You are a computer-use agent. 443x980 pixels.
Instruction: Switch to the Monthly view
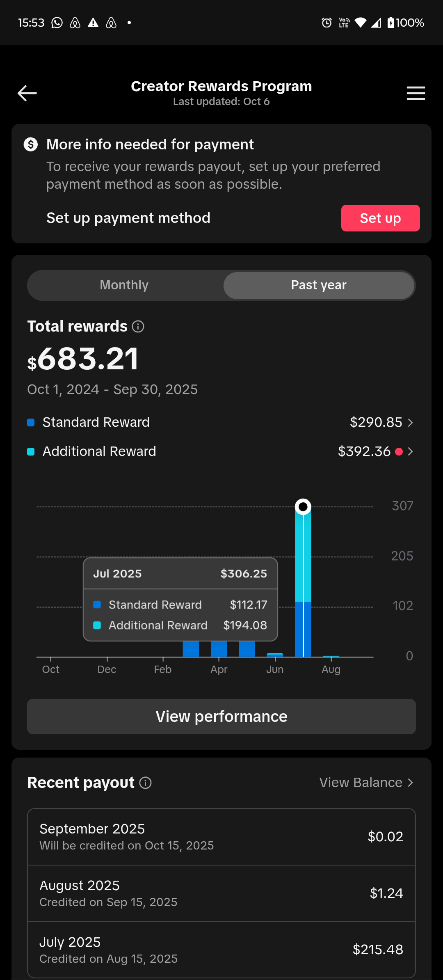[x=124, y=285]
